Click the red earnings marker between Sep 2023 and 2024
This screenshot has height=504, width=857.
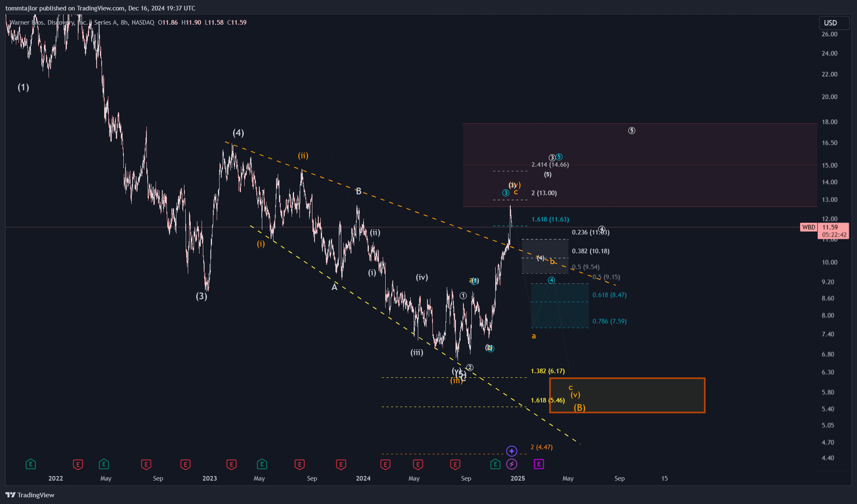click(341, 464)
